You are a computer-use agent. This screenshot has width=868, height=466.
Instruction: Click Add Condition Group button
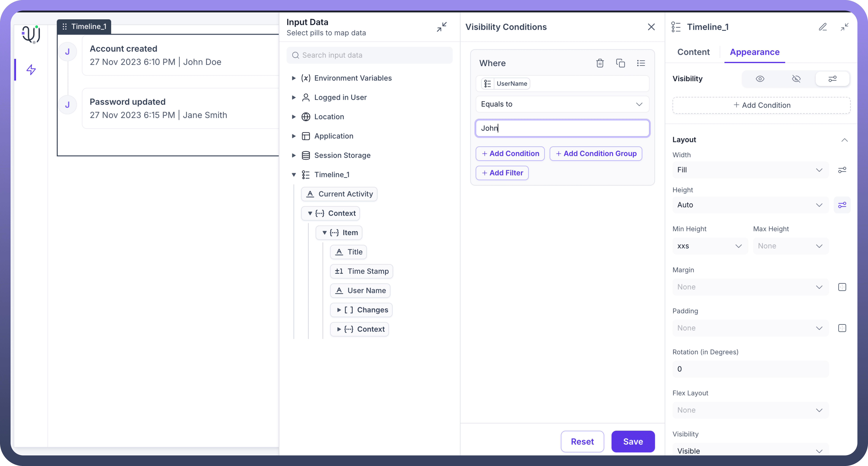point(595,154)
